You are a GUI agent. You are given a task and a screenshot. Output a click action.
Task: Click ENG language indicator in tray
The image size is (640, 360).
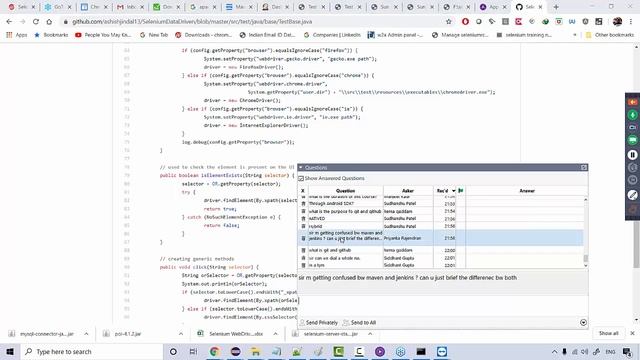(610, 351)
